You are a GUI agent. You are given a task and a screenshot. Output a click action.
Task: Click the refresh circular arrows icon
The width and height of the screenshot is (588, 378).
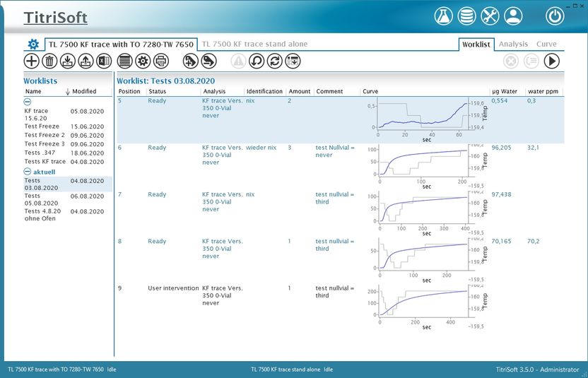(x=274, y=61)
